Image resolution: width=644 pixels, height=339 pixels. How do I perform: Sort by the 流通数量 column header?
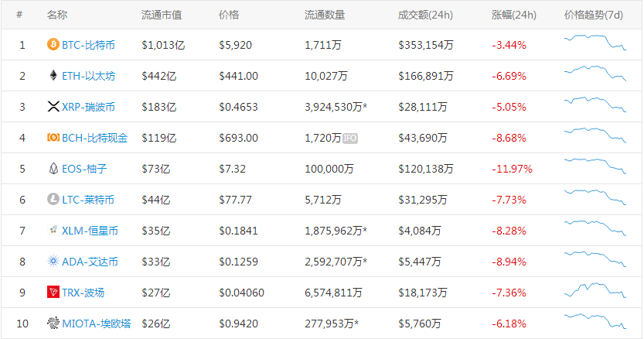coord(325,15)
